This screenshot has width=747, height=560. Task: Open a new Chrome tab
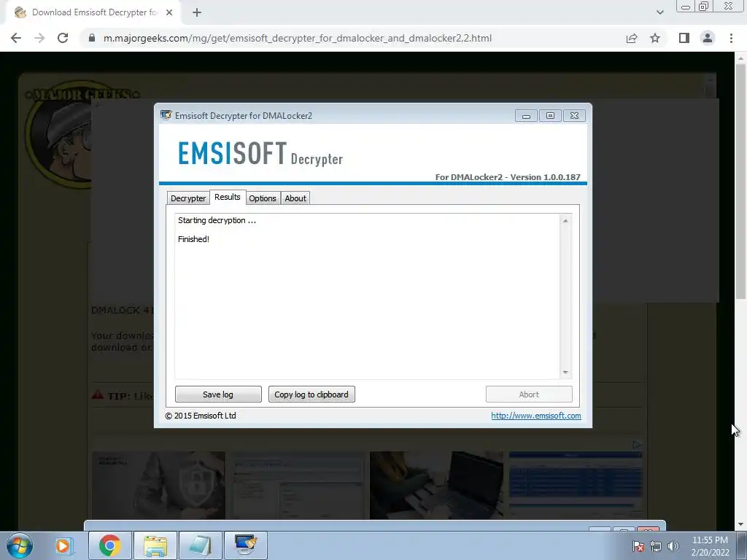click(197, 12)
